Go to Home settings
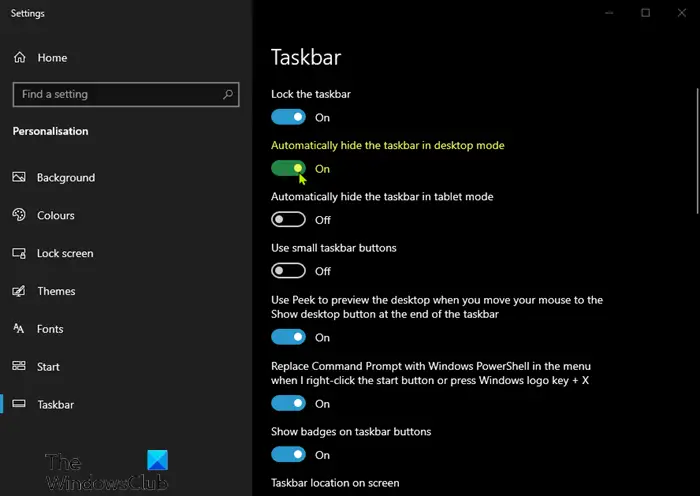This screenshot has height=496, width=700. point(52,58)
